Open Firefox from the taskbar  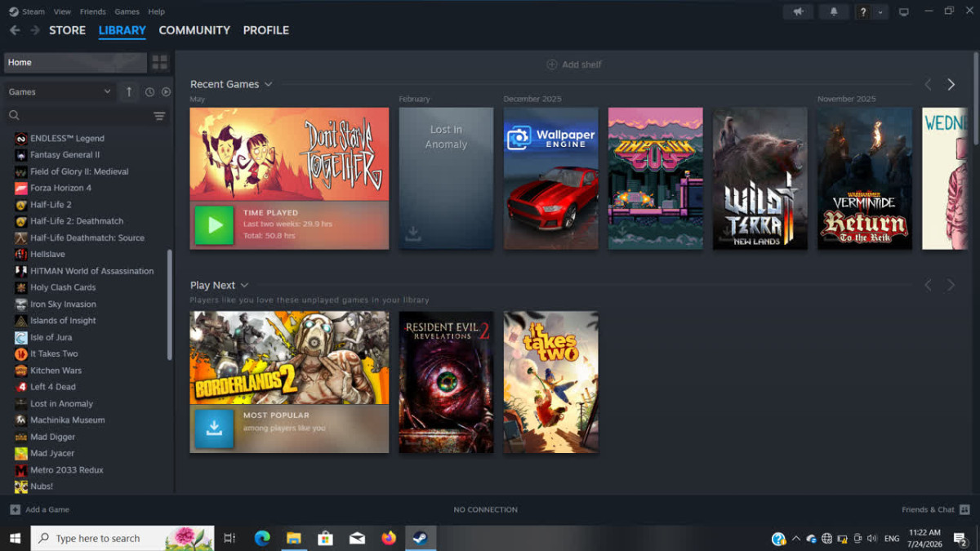[x=389, y=538]
